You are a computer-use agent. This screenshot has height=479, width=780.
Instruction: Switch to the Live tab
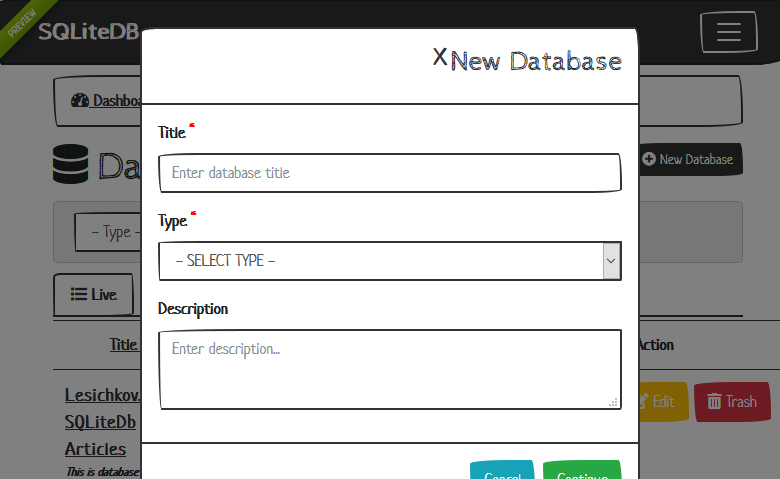[x=94, y=294]
